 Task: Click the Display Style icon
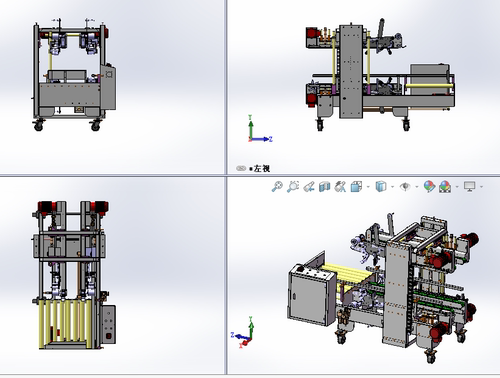pyautogui.click(x=380, y=186)
